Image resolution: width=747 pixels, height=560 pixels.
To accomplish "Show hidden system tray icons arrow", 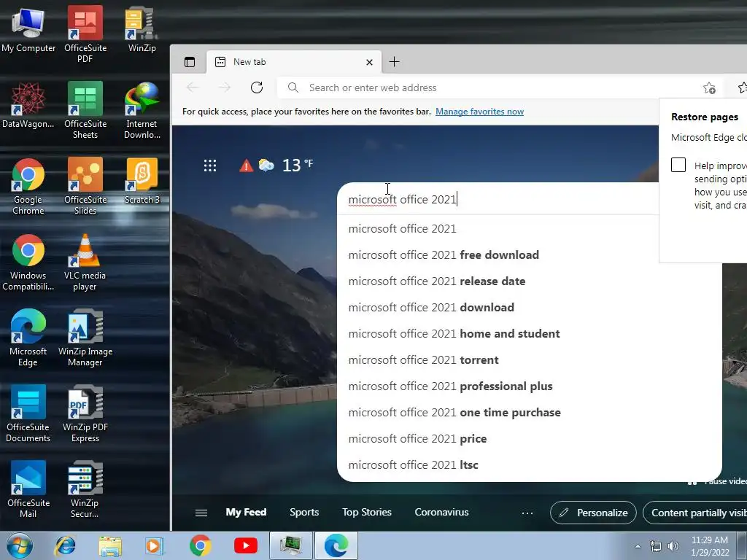I will [638, 546].
